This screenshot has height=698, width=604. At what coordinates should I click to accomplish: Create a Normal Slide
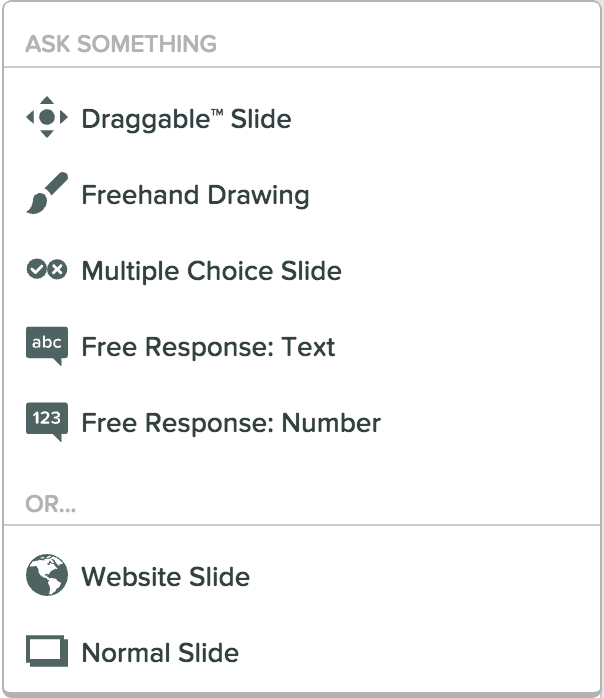[160, 653]
